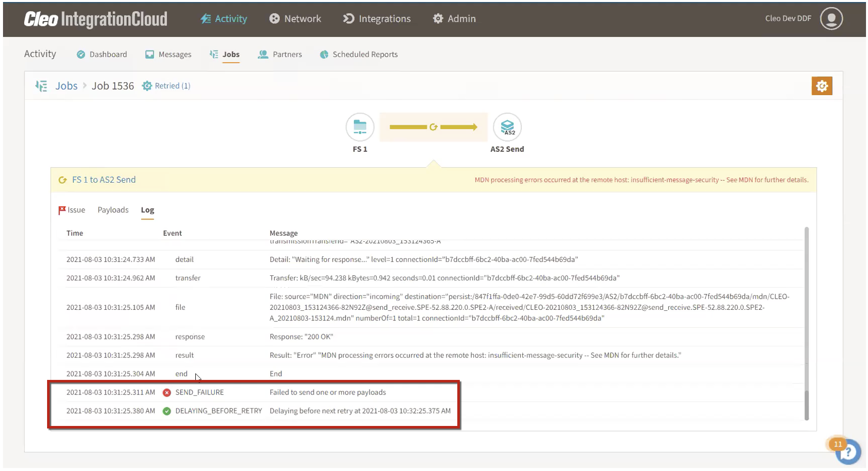Click the Retried (1) status link

[x=172, y=86]
